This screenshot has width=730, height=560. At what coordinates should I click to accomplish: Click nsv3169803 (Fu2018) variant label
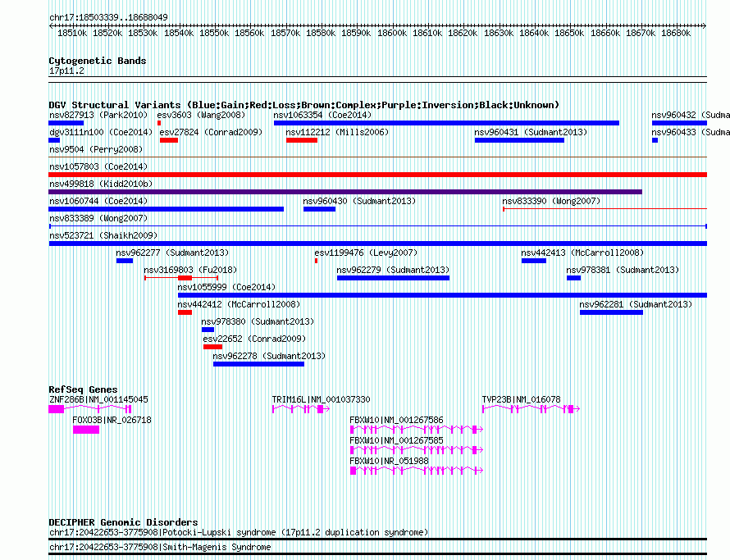pos(190,270)
